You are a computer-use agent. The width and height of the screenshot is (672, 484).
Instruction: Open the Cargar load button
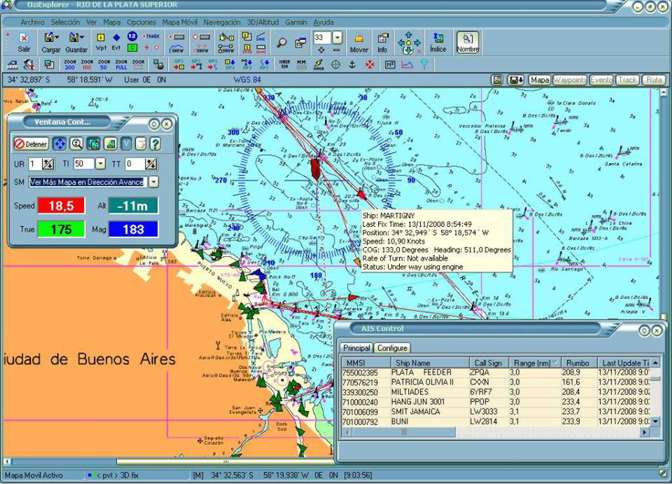pyautogui.click(x=51, y=42)
